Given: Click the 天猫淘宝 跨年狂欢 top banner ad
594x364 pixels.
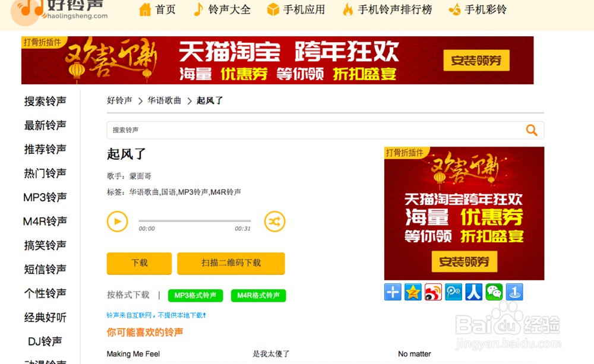Looking at the screenshot, I should (277, 60).
